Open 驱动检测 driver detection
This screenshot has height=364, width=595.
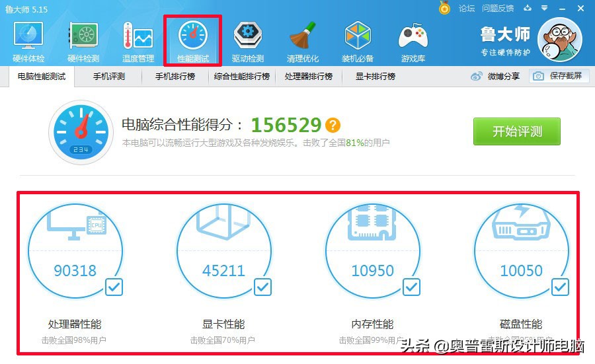(248, 42)
